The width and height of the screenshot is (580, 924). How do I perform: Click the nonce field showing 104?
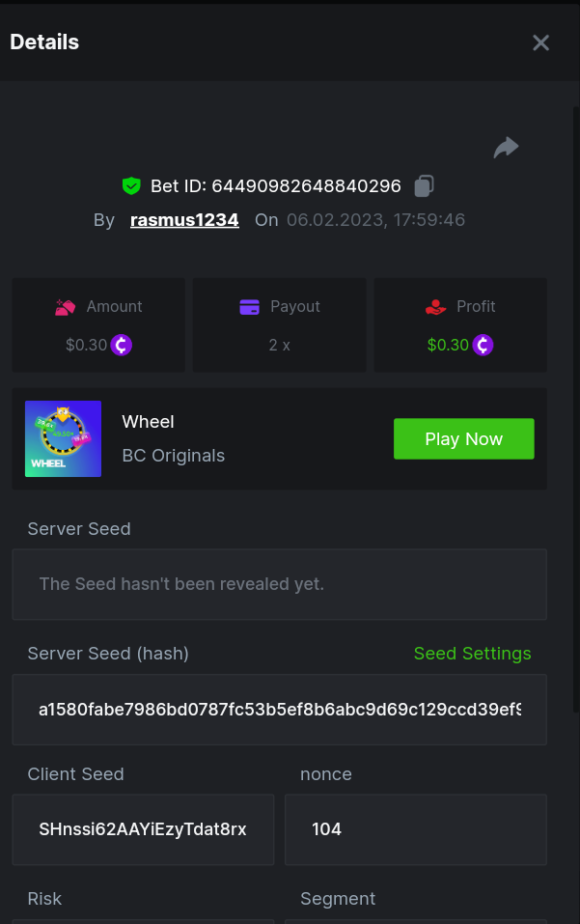click(415, 829)
